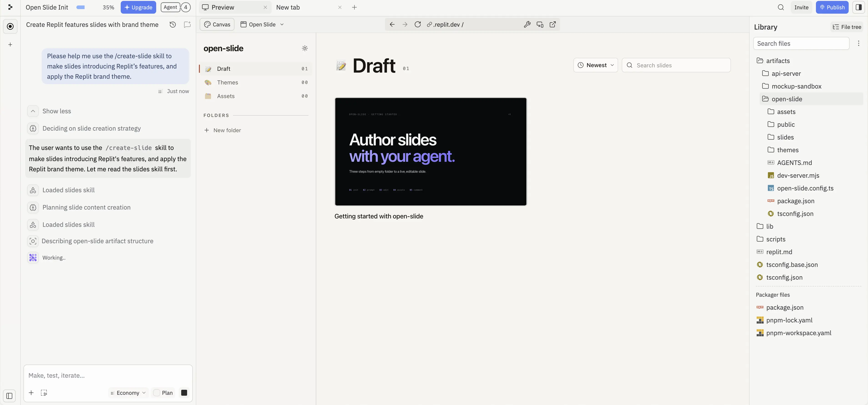868x405 pixels.
Task: Start a new chat with the plus-bubble icon
Action: pyautogui.click(x=187, y=25)
